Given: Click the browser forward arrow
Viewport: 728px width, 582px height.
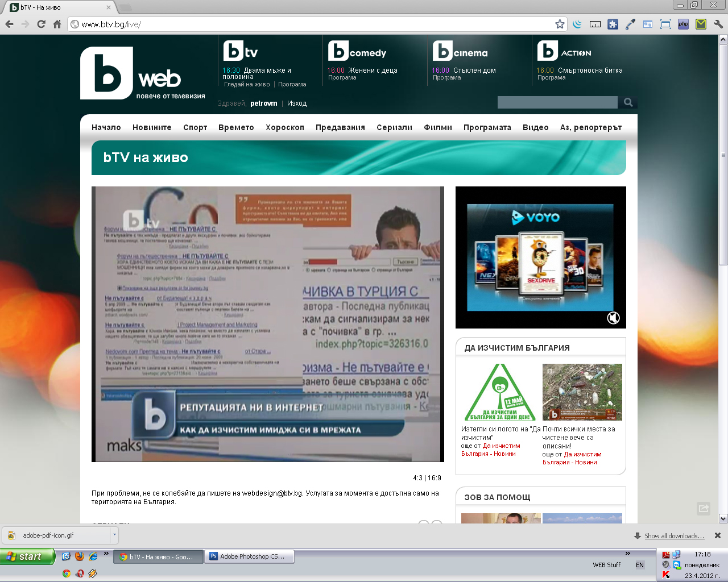Looking at the screenshot, I should point(25,24).
